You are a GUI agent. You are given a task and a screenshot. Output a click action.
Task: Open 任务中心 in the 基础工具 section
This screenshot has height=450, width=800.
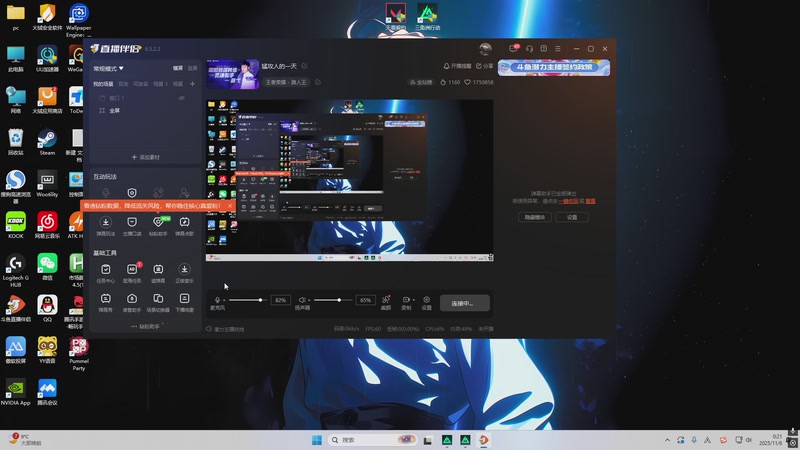(106, 269)
